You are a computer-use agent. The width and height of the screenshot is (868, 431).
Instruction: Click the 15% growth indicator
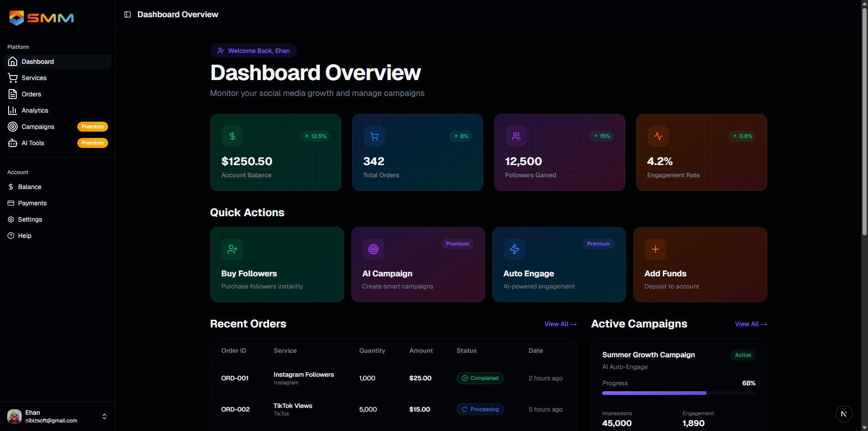click(602, 136)
